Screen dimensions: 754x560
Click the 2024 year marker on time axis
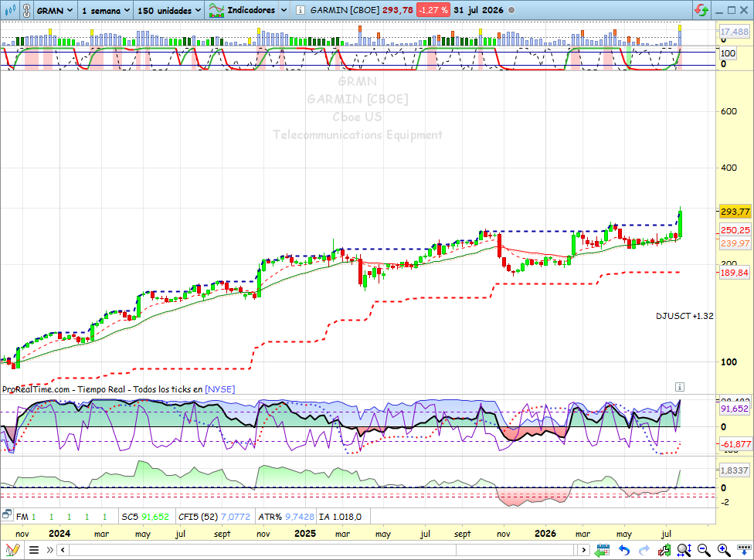59,534
